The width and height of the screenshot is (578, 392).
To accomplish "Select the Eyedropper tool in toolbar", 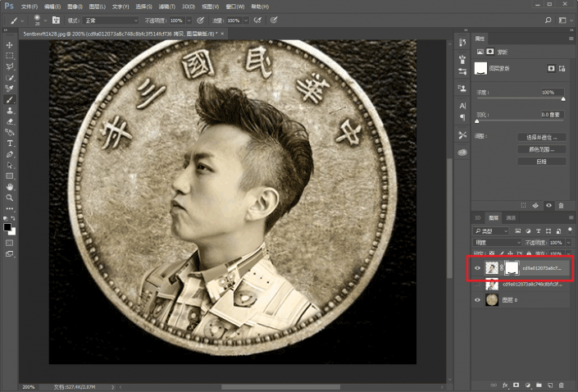I will [10, 89].
